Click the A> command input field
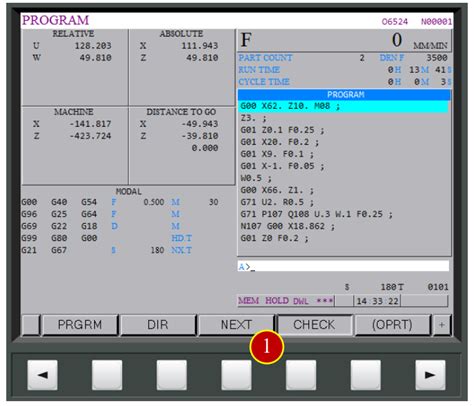474x406 pixels. (343, 266)
